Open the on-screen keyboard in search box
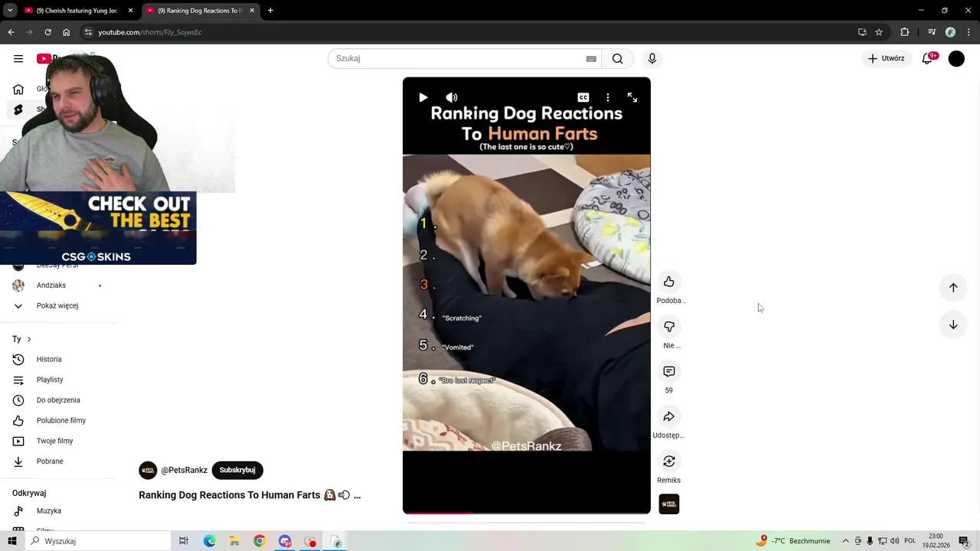 point(591,59)
